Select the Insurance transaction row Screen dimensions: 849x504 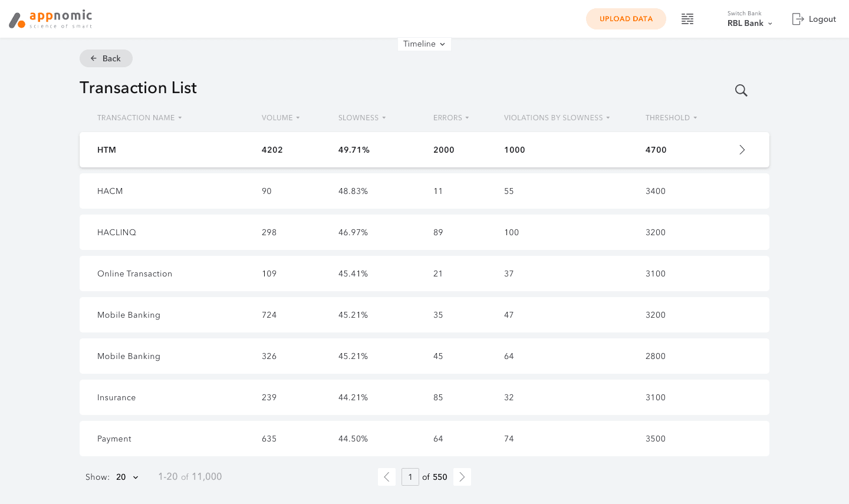[424, 397]
